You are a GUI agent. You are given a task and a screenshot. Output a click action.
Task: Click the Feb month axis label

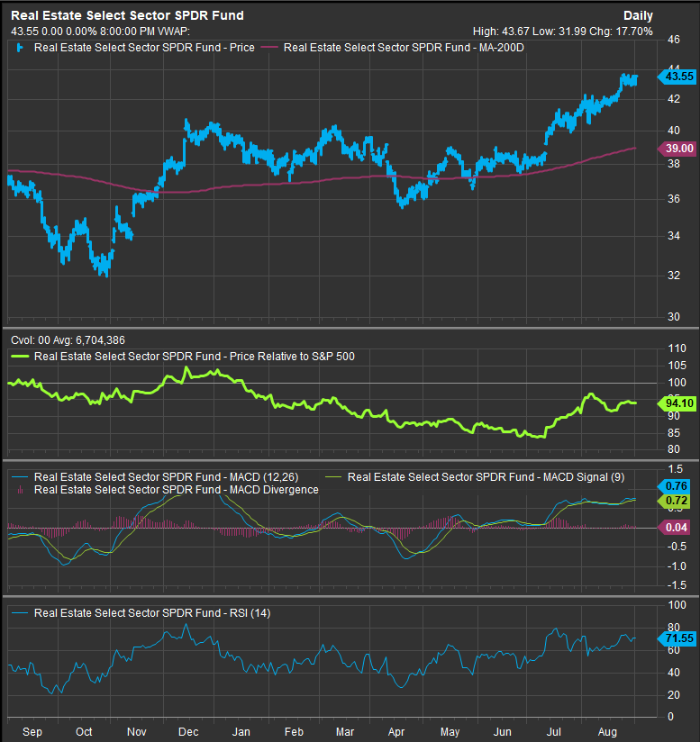(x=294, y=731)
